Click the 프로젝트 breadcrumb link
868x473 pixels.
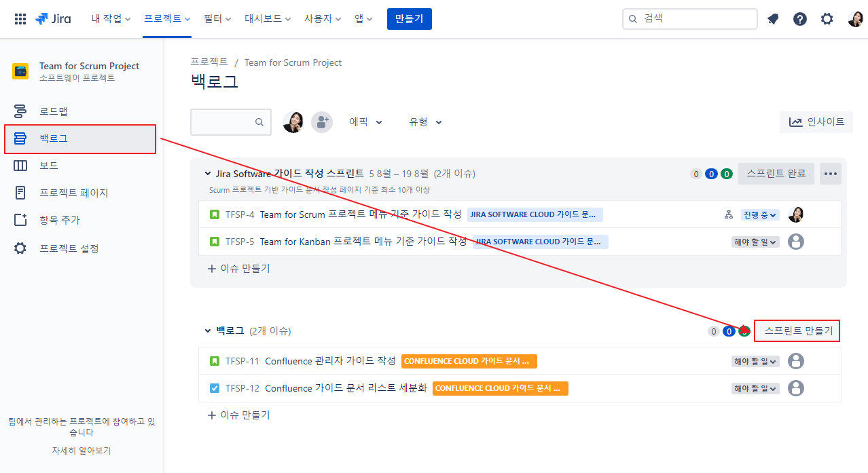tap(209, 62)
